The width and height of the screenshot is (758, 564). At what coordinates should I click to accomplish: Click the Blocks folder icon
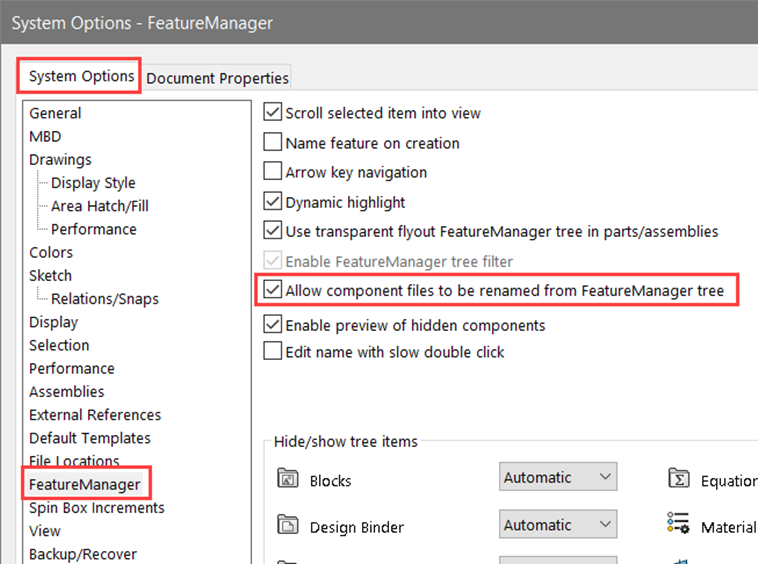(288, 478)
